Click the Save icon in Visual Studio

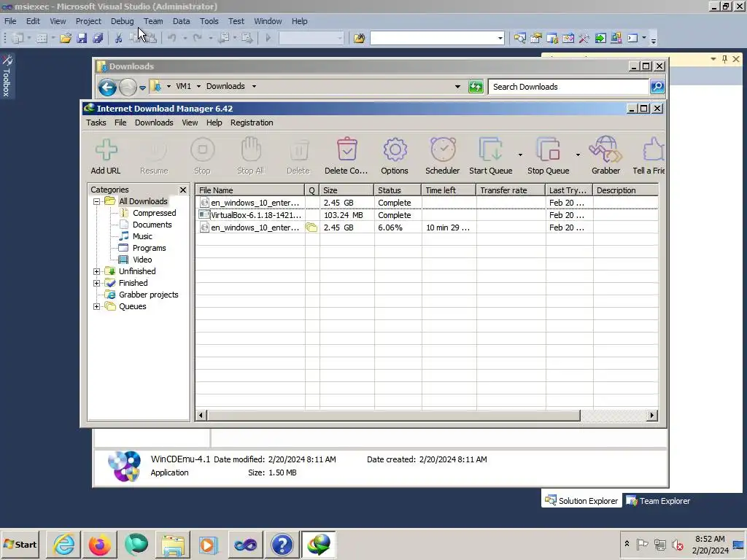82,38
